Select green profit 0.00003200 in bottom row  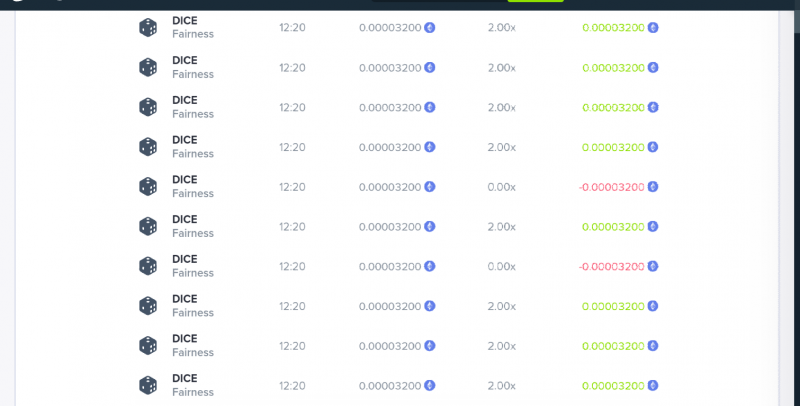click(613, 386)
